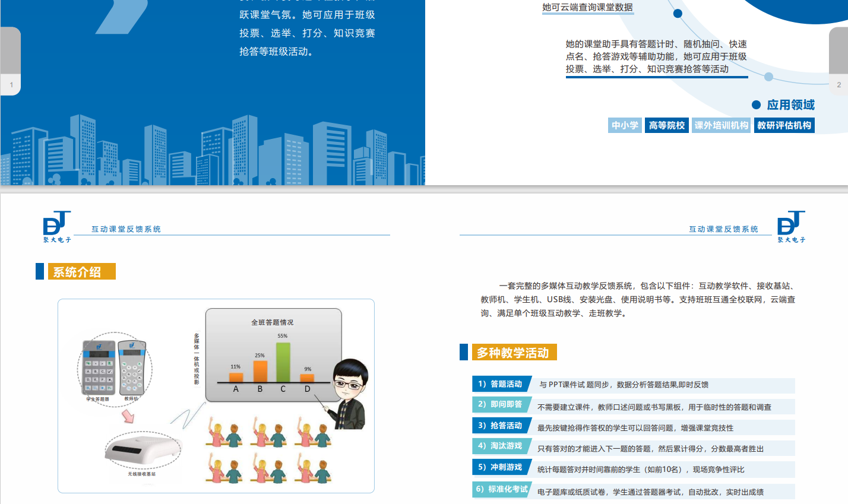
Task: Click the 教研评估机构 button
Action: (784, 125)
